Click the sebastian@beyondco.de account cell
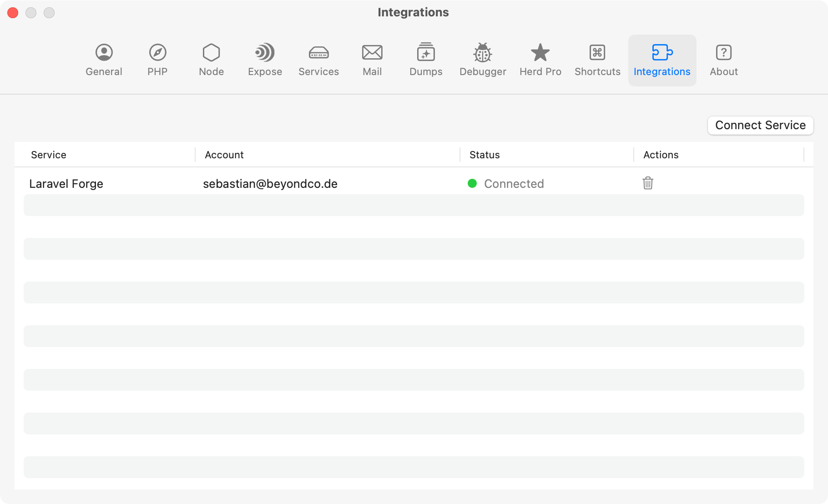Viewport: 828px width, 504px height. point(270,184)
